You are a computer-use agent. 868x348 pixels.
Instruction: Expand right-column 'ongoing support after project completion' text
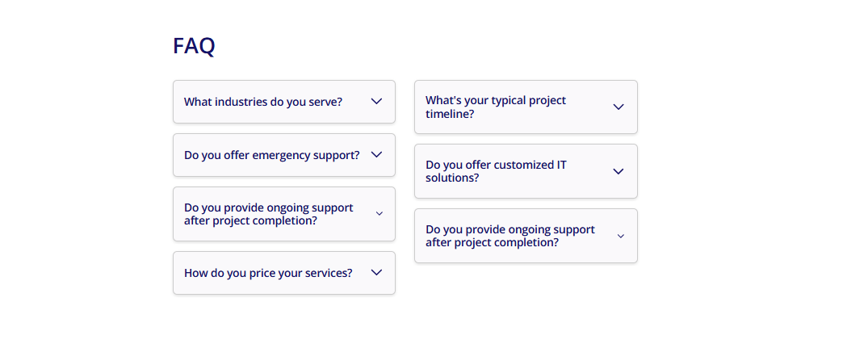(x=510, y=236)
